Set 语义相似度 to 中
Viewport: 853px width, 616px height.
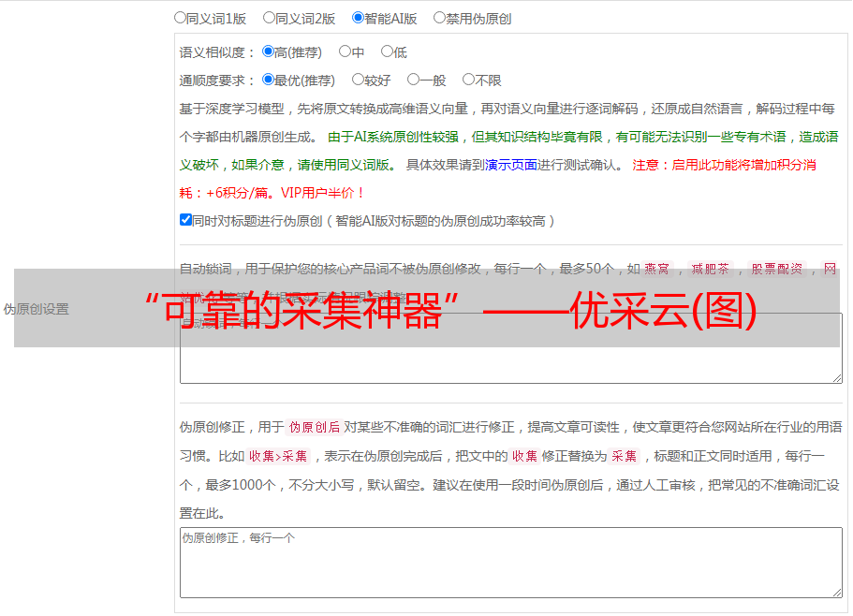click(x=345, y=51)
